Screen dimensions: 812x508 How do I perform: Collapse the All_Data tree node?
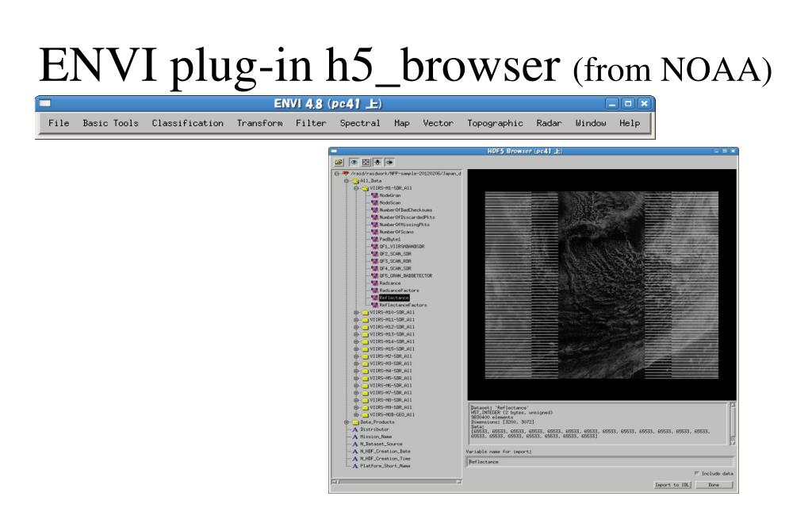347,181
